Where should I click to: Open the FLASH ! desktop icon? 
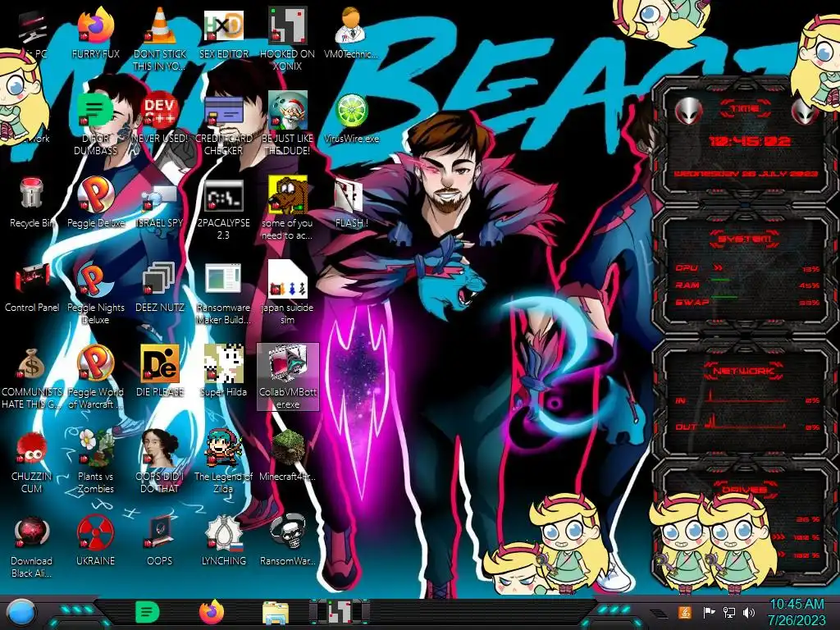tap(351, 203)
